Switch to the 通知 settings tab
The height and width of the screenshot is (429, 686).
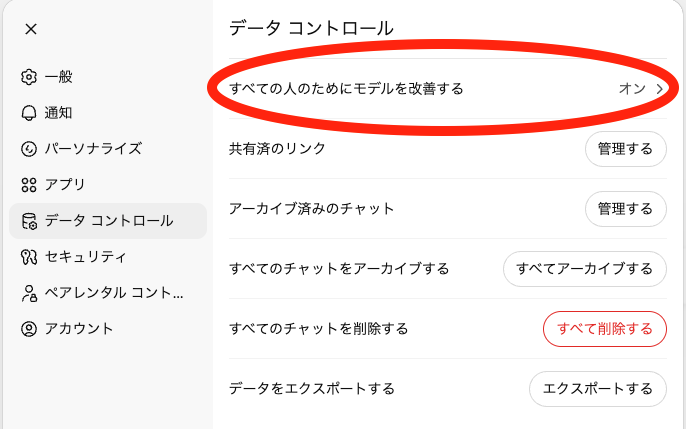coord(59,113)
